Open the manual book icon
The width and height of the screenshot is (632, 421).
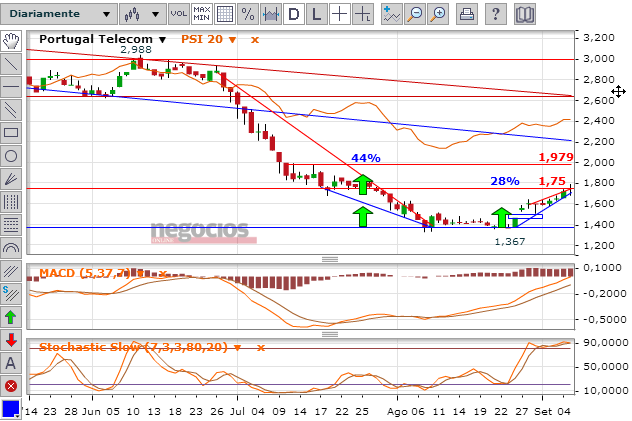(525, 14)
